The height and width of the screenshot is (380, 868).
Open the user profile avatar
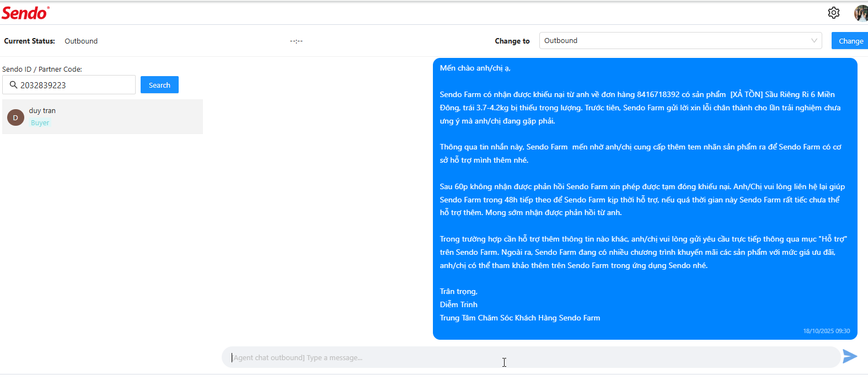coord(861,13)
